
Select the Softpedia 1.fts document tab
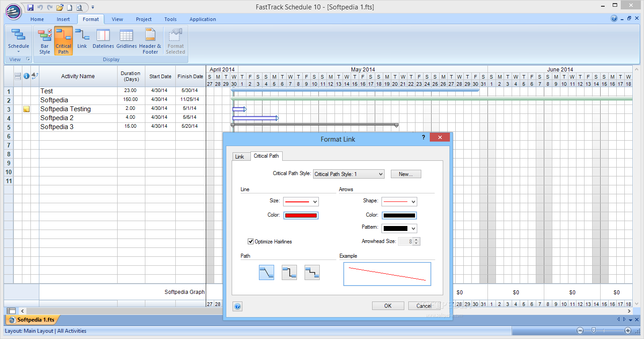32,320
